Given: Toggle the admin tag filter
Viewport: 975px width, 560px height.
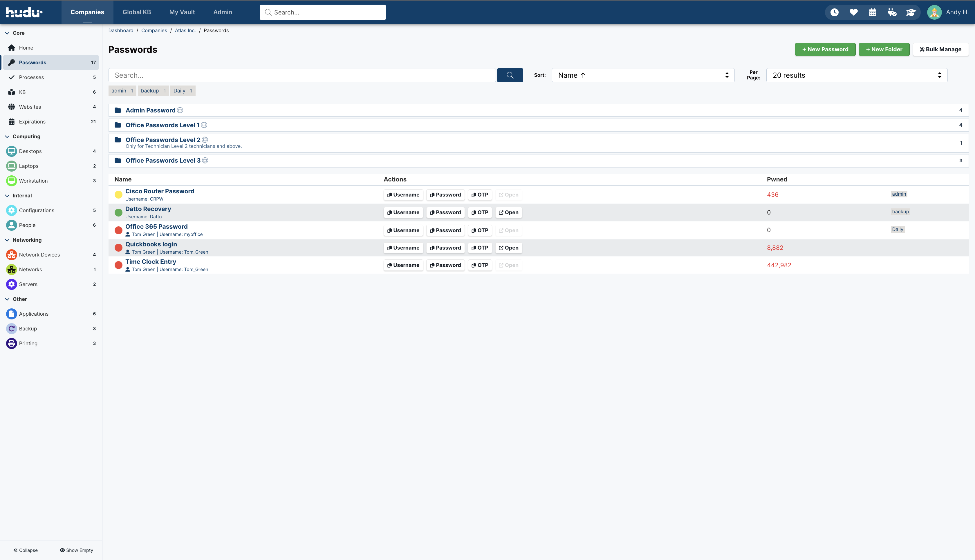Looking at the screenshot, I should [122, 91].
